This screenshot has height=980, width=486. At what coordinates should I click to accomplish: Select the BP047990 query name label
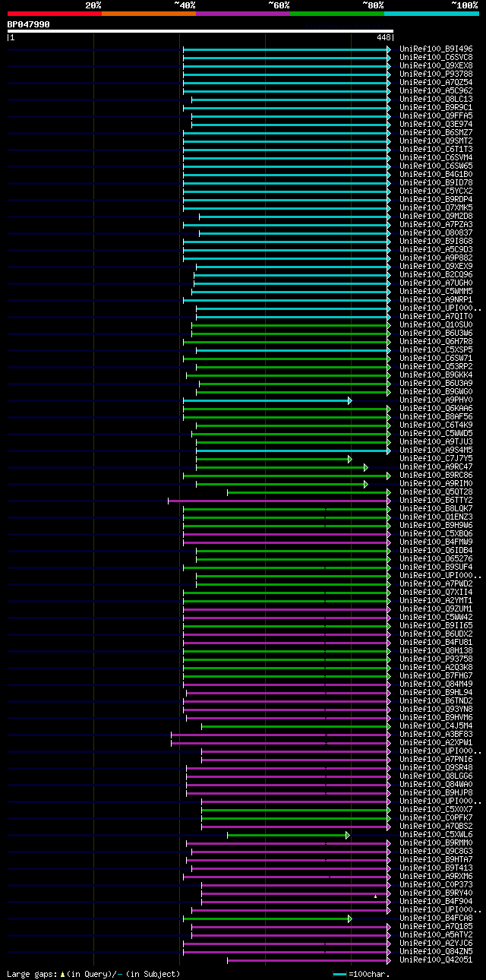29,24
